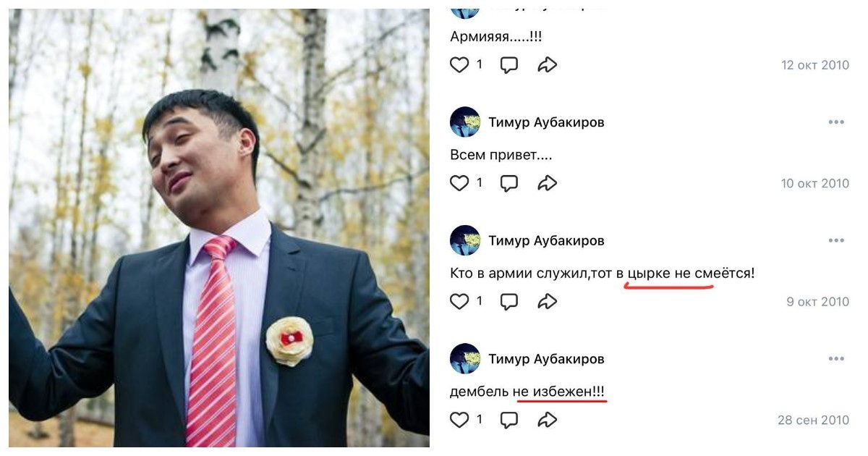
Task: Open avatar on the circus post
Action: (x=465, y=240)
